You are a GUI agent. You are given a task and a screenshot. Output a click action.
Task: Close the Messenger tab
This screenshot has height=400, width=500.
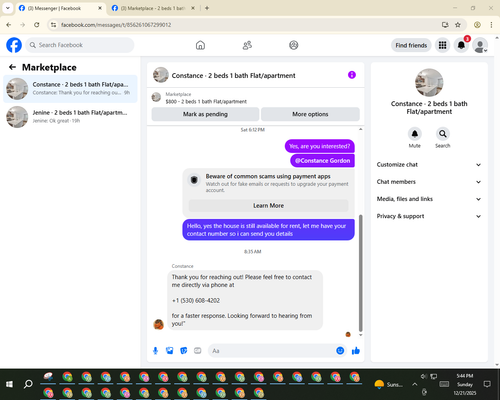[x=100, y=8]
